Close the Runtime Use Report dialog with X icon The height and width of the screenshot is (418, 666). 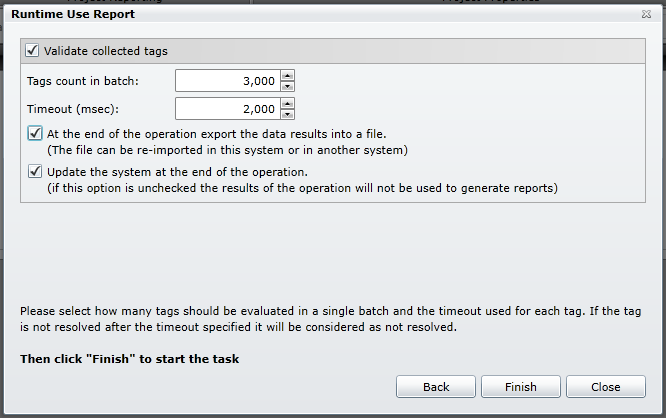click(x=647, y=15)
